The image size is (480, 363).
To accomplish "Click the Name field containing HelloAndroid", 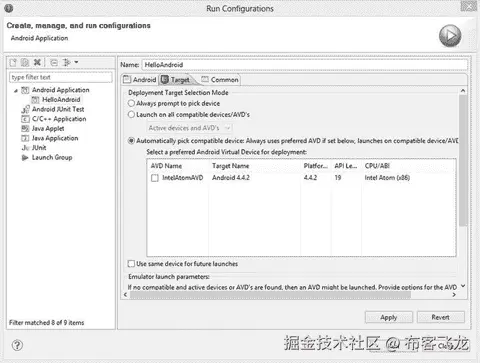I will coord(305,65).
